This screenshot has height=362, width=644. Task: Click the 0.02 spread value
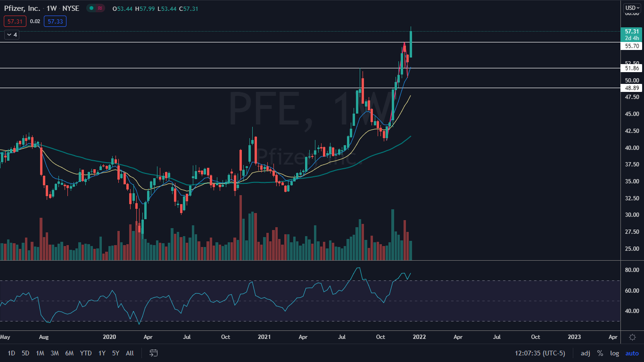(35, 21)
